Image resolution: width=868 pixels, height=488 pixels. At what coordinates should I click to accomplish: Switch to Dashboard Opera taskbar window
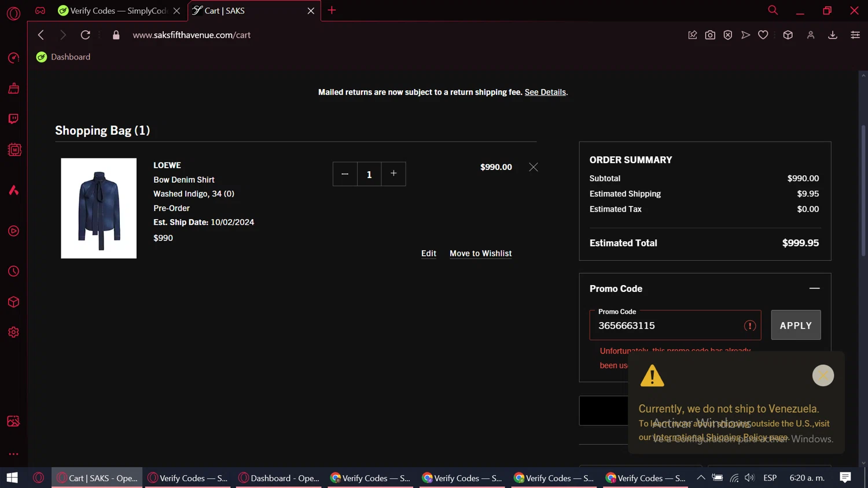point(279,478)
